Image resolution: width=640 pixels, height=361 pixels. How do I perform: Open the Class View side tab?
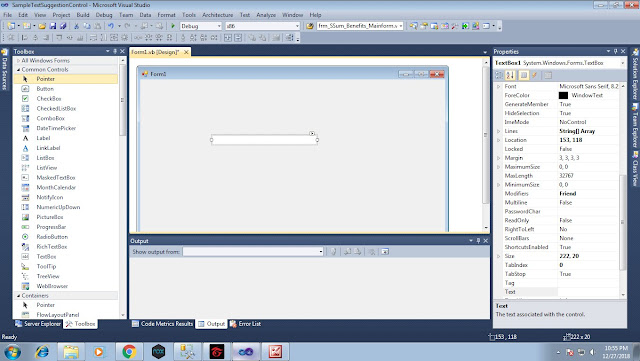pyautogui.click(x=636, y=168)
